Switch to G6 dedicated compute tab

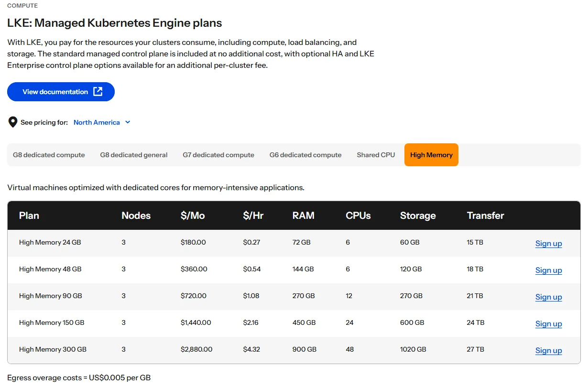click(305, 155)
